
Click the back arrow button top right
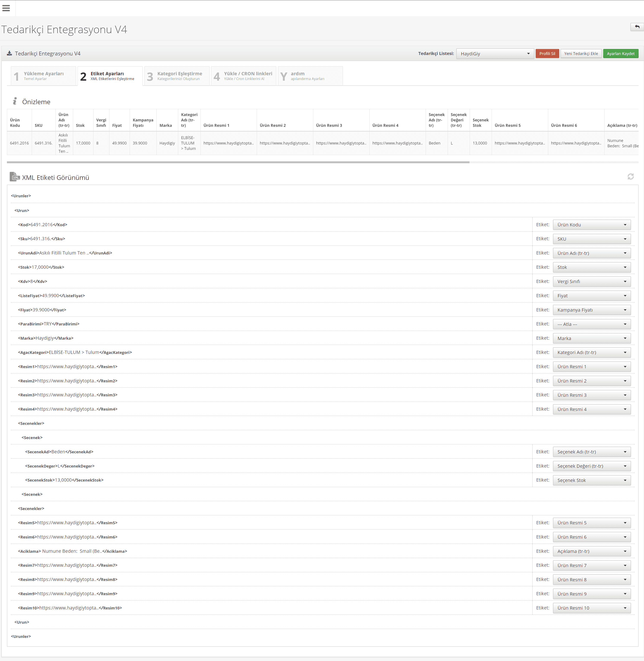coord(637,27)
